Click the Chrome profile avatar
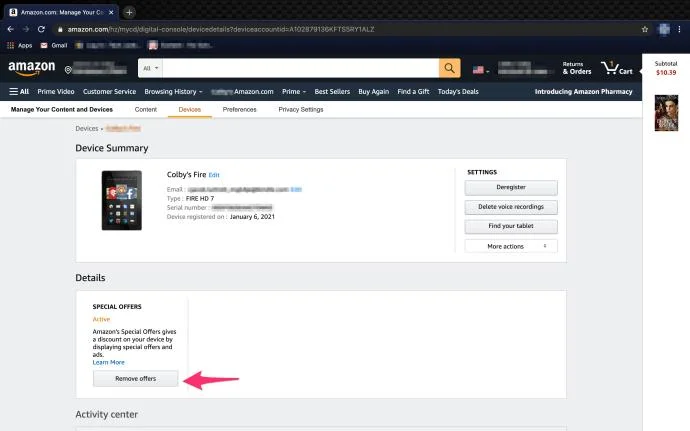Viewport: 690px width, 431px height. coord(664,29)
